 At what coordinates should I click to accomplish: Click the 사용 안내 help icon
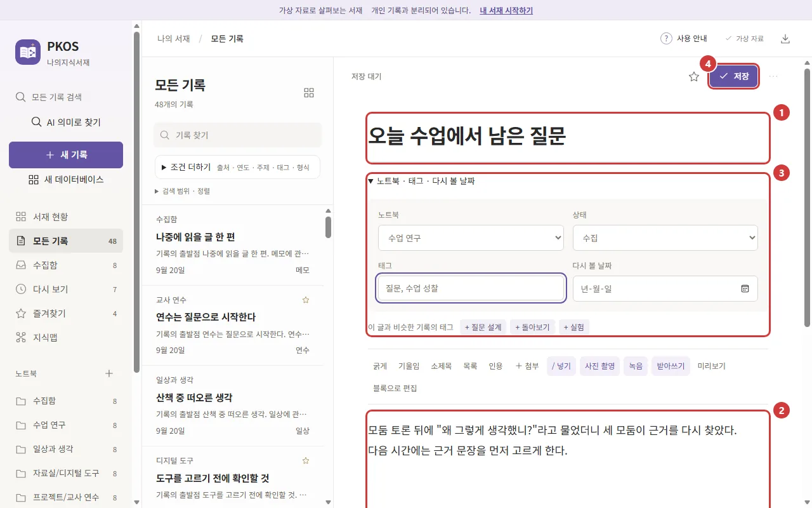pos(666,39)
